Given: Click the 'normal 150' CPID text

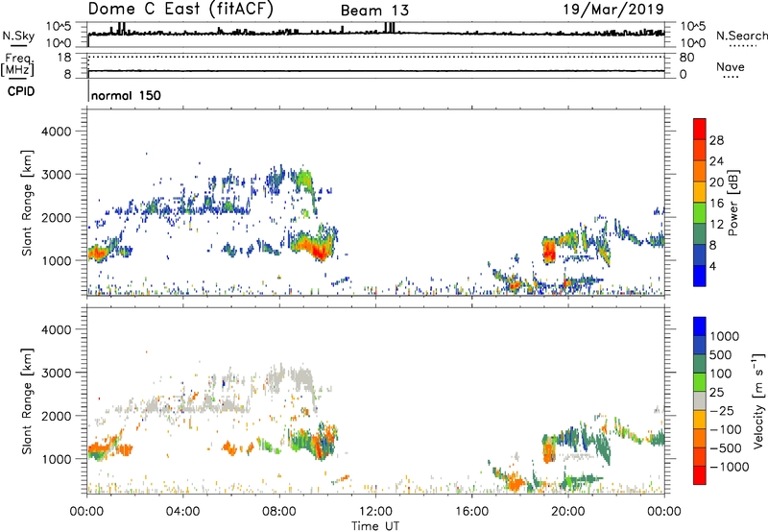Looking at the screenshot, I should coord(126,95).
